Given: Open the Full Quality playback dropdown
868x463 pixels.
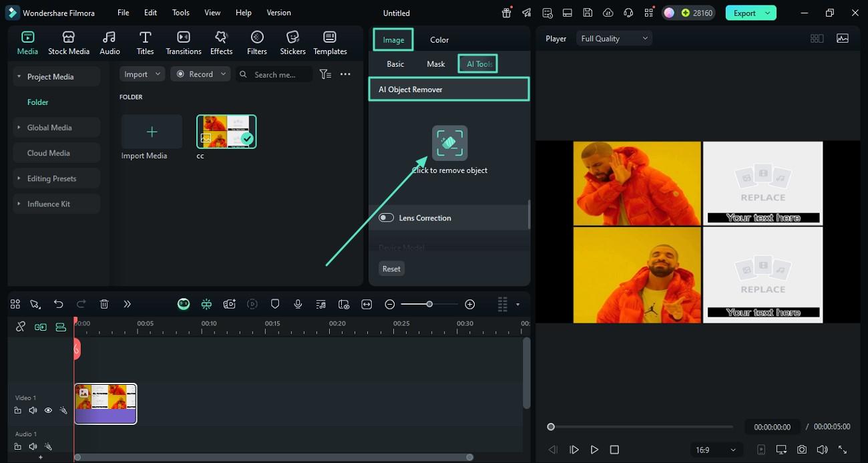Looking at the screenshot, I should tap(614, 38).
